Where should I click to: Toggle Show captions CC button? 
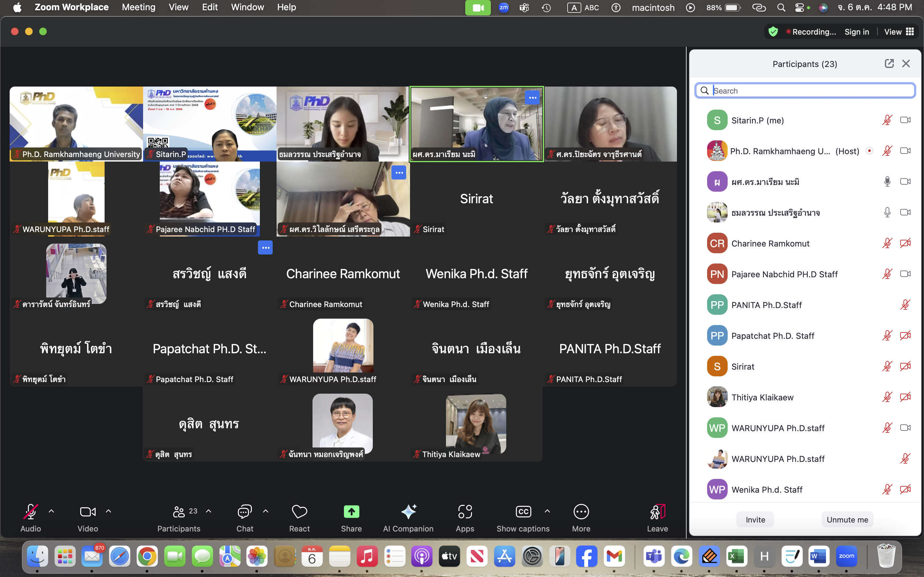[523, 512]
